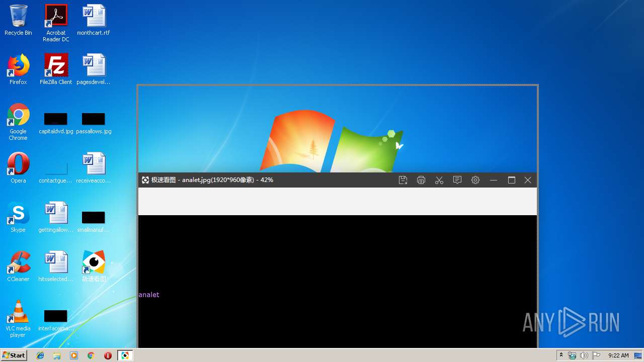644x362 pixels.
Task: Select the FileZilla Client shortcut
Action: 56,69
